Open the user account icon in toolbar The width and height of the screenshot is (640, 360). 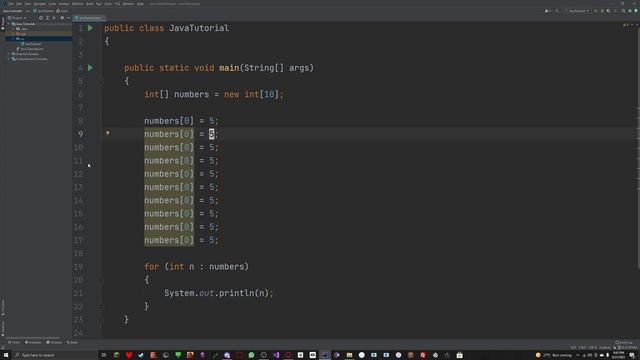(x=547, y=11)
